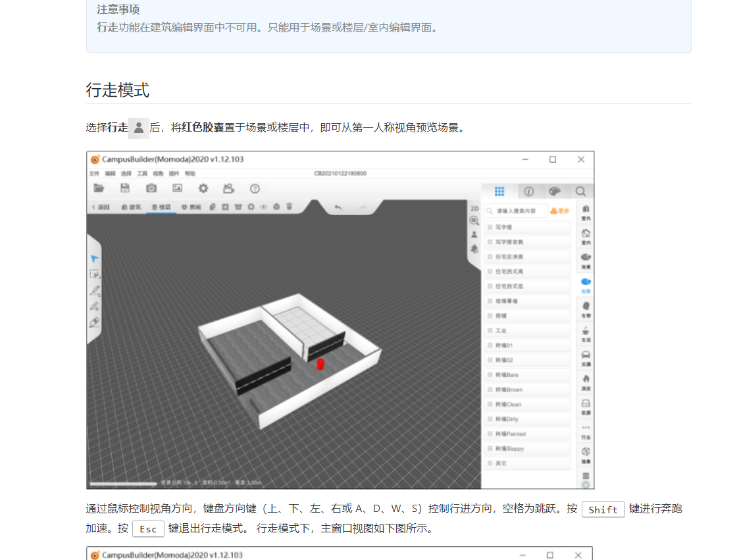Open the 室内 indoor category icon
The height and width of the screenshot is (560, 737).
[x=586, y=237]
